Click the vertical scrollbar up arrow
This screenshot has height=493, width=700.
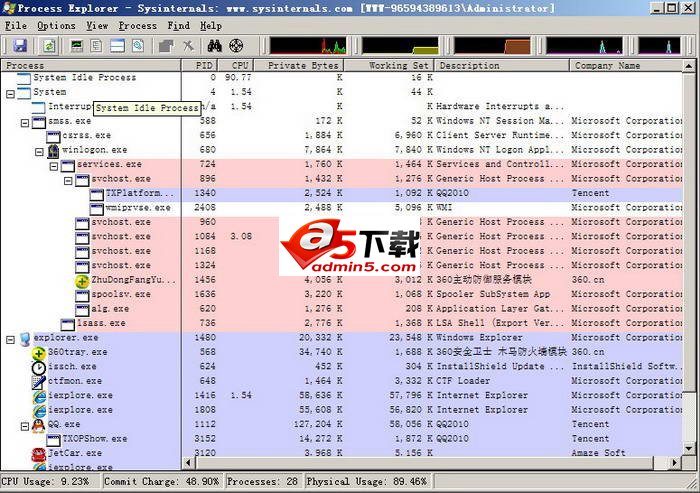689,66
